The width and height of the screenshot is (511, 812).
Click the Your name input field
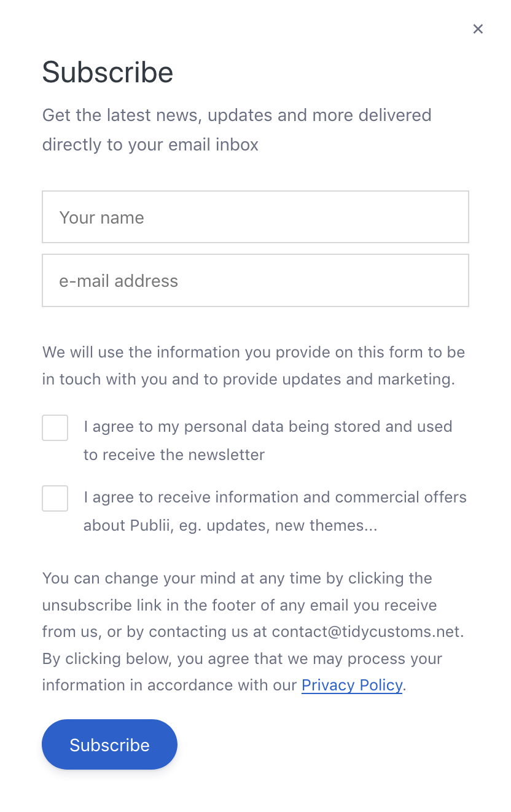(255, 217)
